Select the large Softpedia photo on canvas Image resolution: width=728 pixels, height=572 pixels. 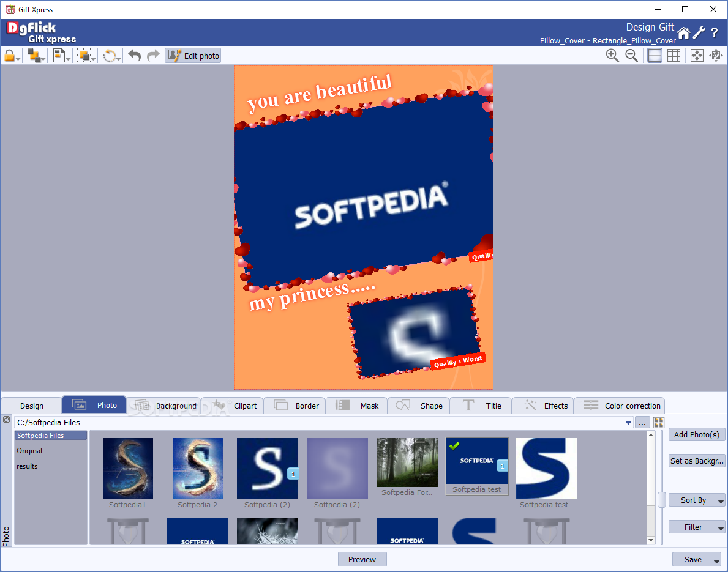pyautogui.click(x=364, y=190)
